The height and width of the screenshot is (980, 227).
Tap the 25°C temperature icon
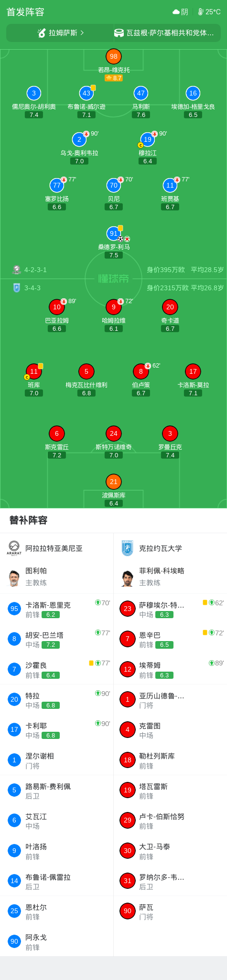201,12
